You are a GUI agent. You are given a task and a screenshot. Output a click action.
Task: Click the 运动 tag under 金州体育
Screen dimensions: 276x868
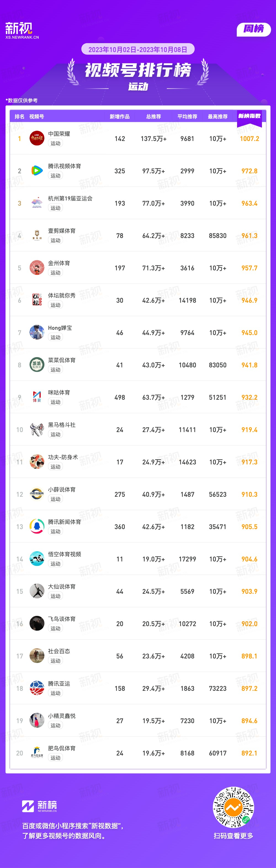55,273
